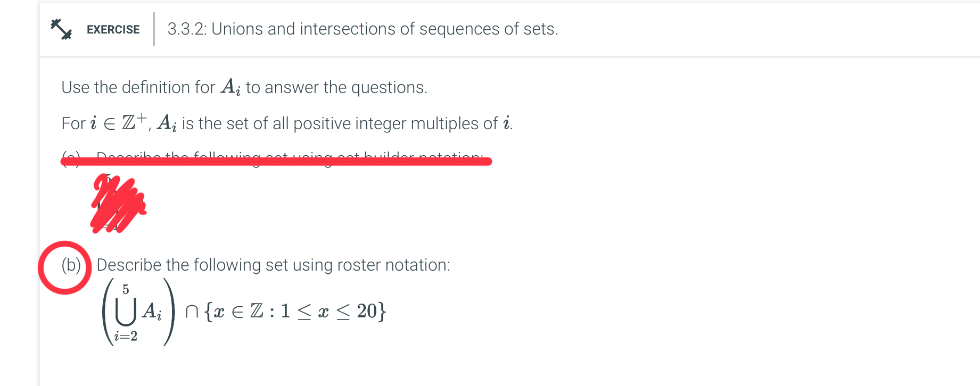The width and height of the screenshot is (980, 386).
Task: Select the (b) part label
Action: [71, 265]
